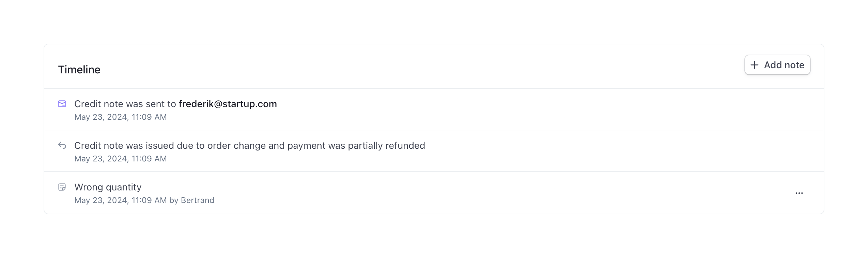Click the plus icon beside Add note

click(755, 65)
